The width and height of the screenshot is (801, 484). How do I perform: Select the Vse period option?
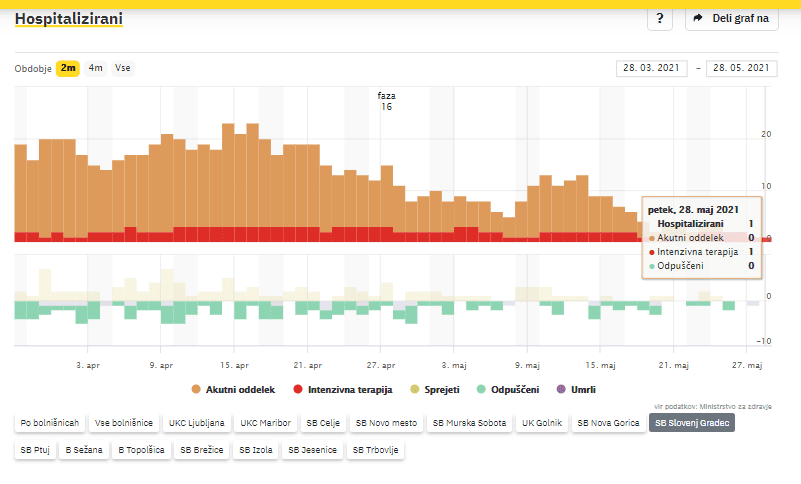coord(122,68)
